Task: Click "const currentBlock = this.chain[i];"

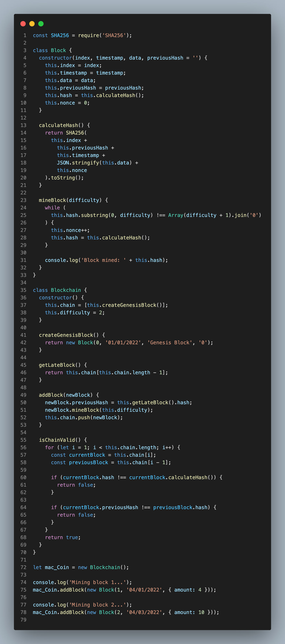Action: tap(103, 455)
